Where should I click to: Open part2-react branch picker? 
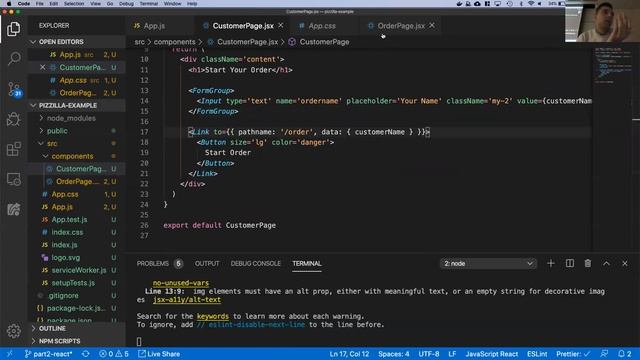48,354
